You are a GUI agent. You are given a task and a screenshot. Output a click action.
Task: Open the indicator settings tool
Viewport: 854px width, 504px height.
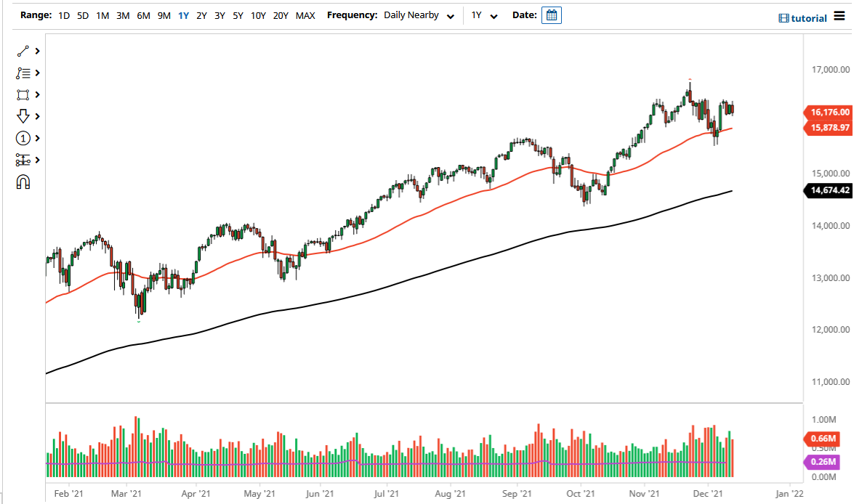tap(20, 160)
